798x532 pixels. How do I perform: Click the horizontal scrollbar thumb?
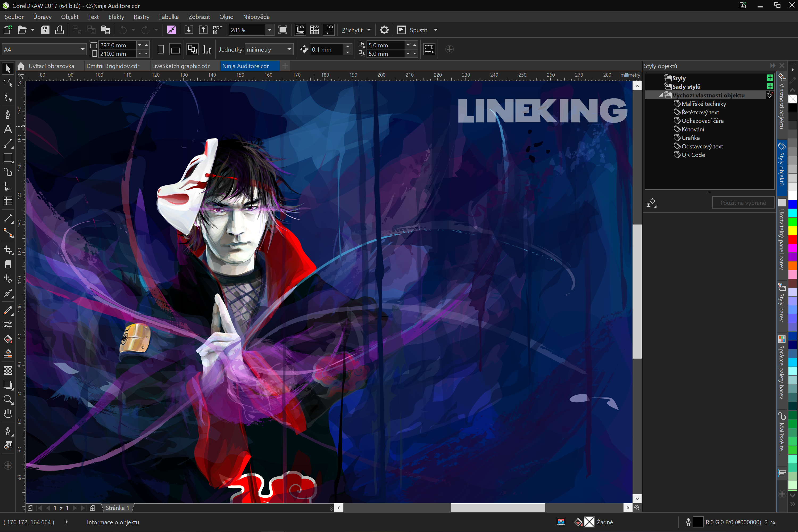498,508
